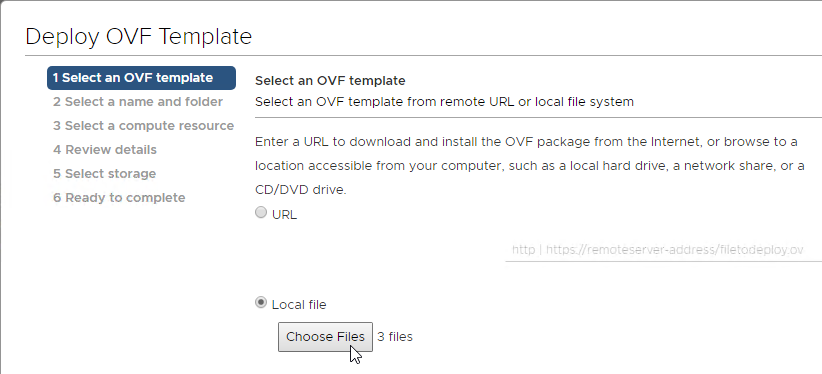Viewport: 822px width, 374px height.
Task: Jump to step 5 Select storage
Action: (x=104, y=174)
